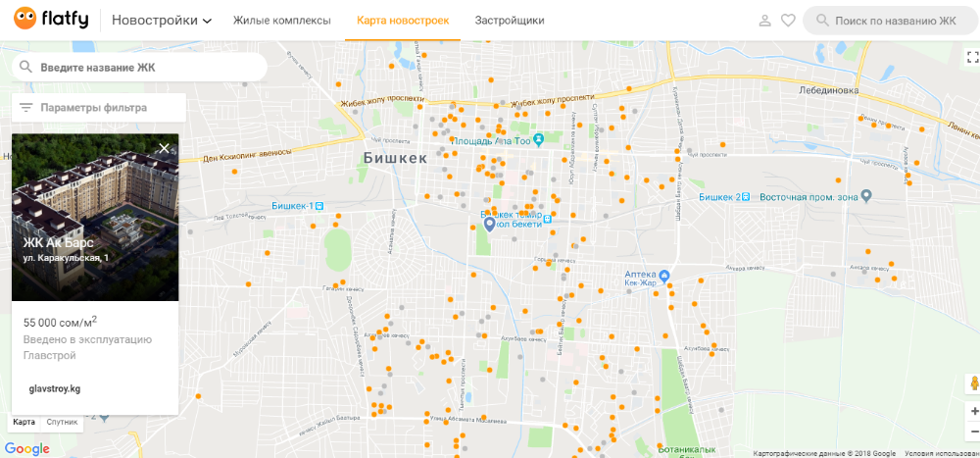Zoom in on the map
This screenshot has width=980, height=458.
pos(973,411)
